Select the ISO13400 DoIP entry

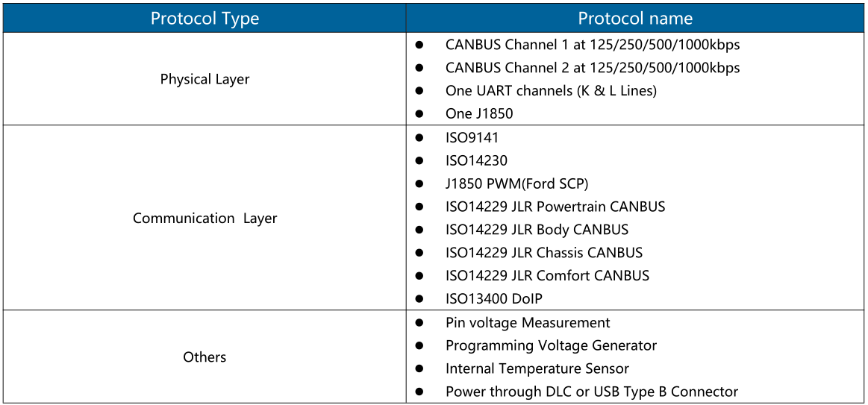click(494, 299)
